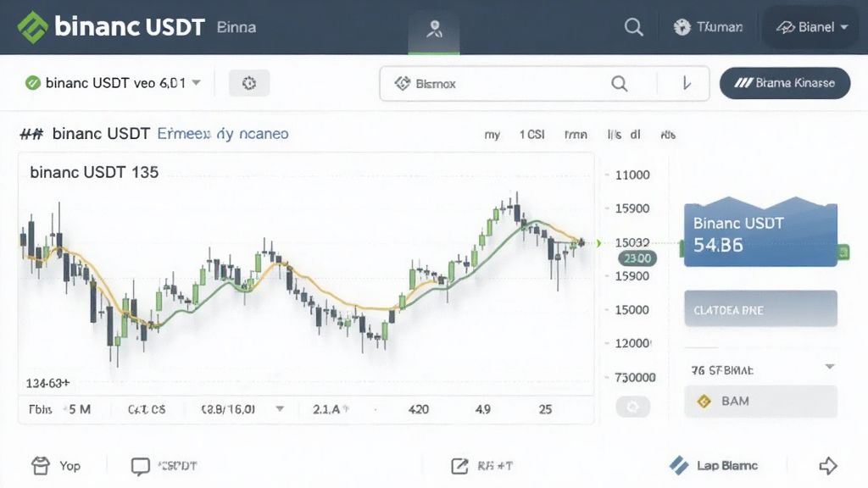Screen dimensions: 868x488
Task: Click the Brama Kinasse button
Action: pyautogui.click(x=785, y=83)
